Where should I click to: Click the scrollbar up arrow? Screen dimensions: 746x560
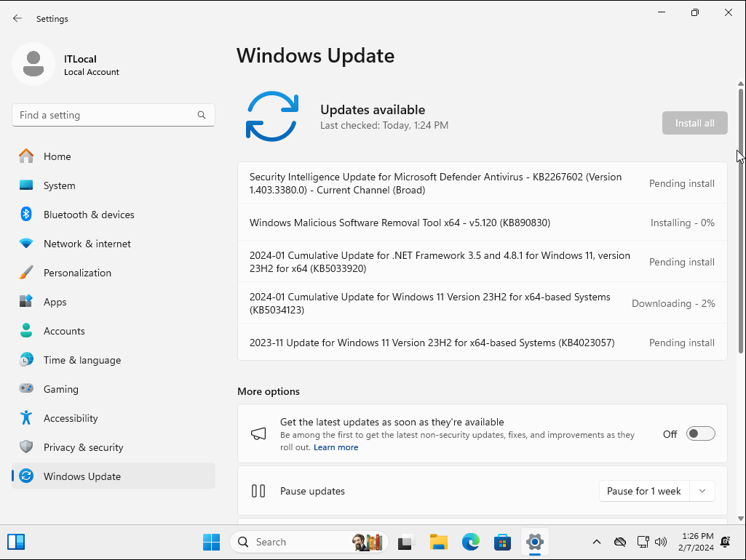(741, 84)
